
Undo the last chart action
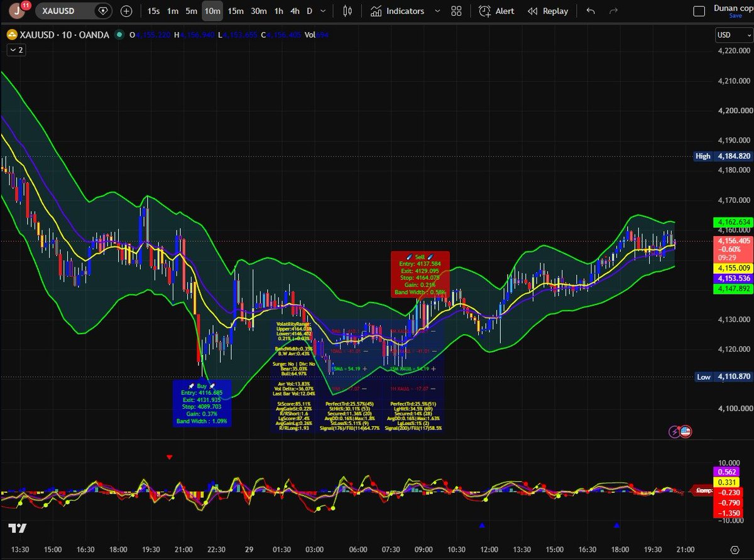pos(590,11)
